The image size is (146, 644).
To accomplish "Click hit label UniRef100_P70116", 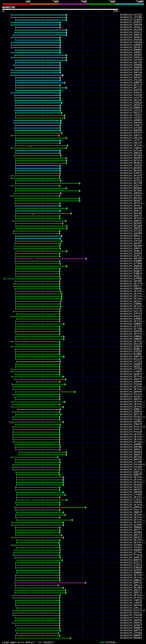I will pyautogui.click(x=131, y=555).
